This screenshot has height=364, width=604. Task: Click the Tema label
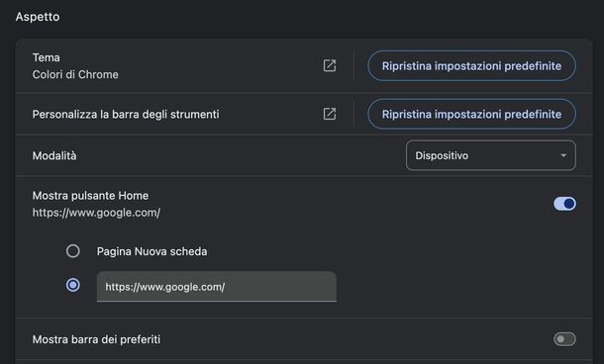click(47, 57)
